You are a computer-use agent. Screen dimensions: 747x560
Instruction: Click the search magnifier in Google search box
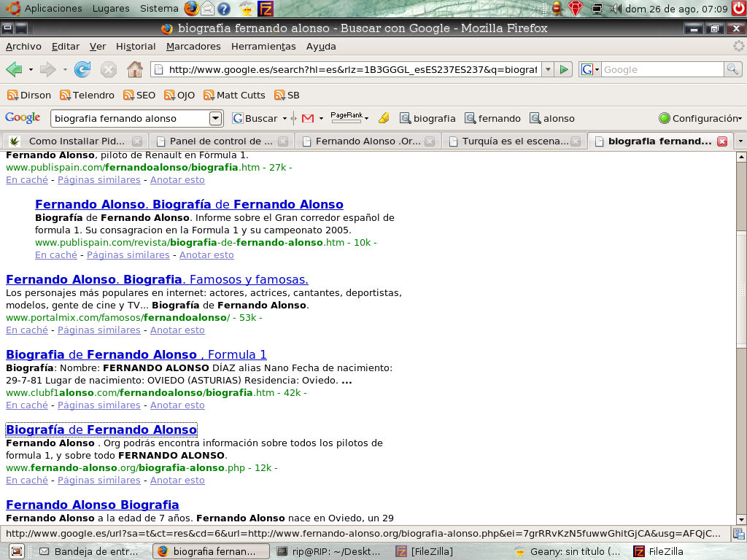(732, 69)
